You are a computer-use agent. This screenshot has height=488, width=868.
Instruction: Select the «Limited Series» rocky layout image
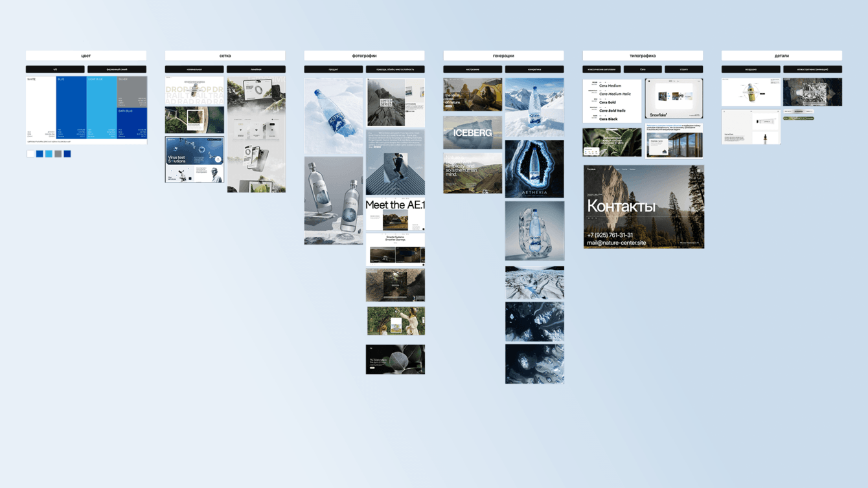click(395, 102)
